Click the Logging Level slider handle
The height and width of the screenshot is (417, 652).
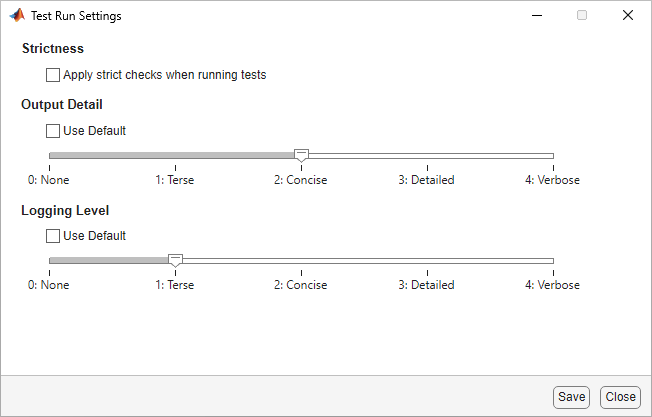click(175, 260)
